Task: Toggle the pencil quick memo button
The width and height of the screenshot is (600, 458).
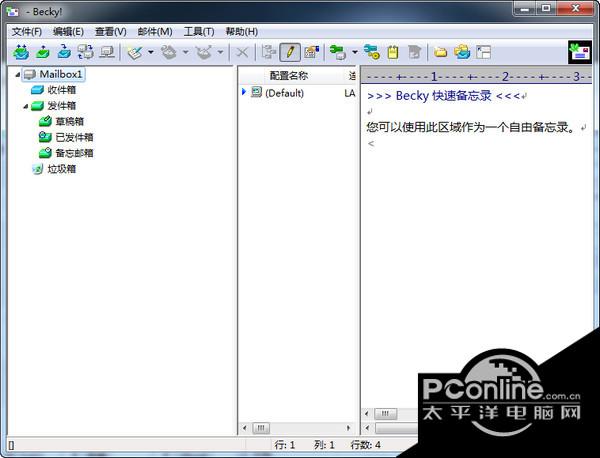Action: point(290,52)
